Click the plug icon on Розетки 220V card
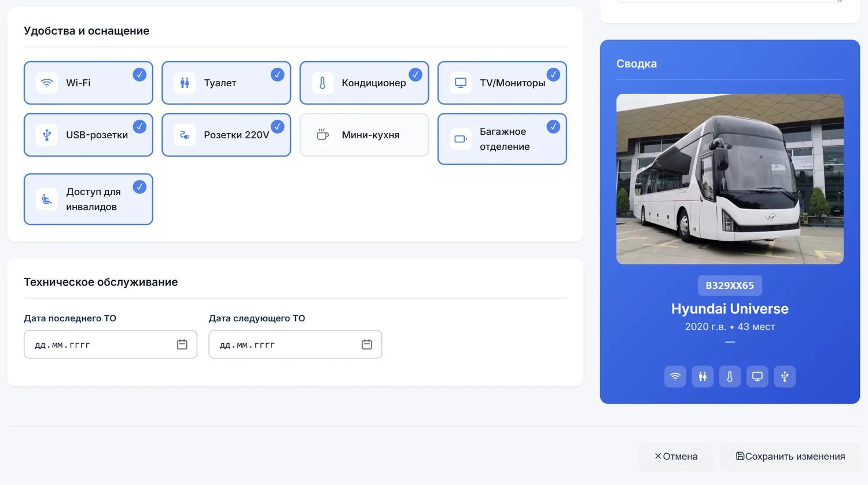The height and width of the screenshot is (485, 868). [x=185, y=135]
